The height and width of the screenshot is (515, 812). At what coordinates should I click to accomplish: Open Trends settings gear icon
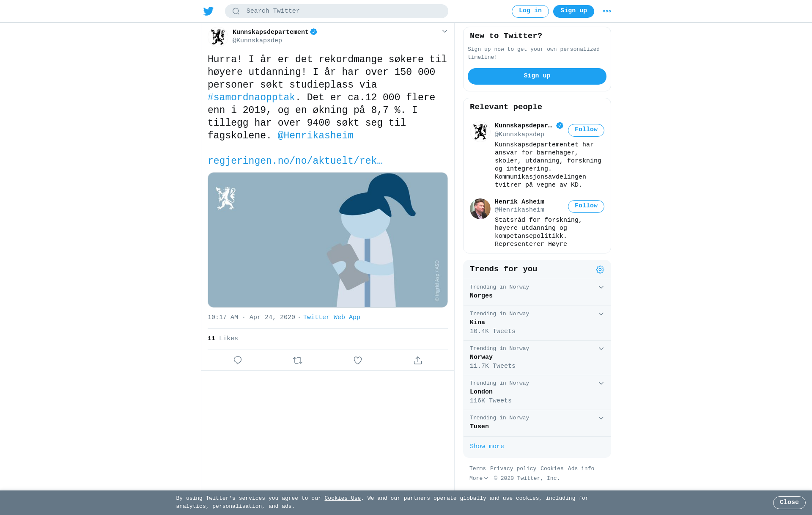[600, 270]
